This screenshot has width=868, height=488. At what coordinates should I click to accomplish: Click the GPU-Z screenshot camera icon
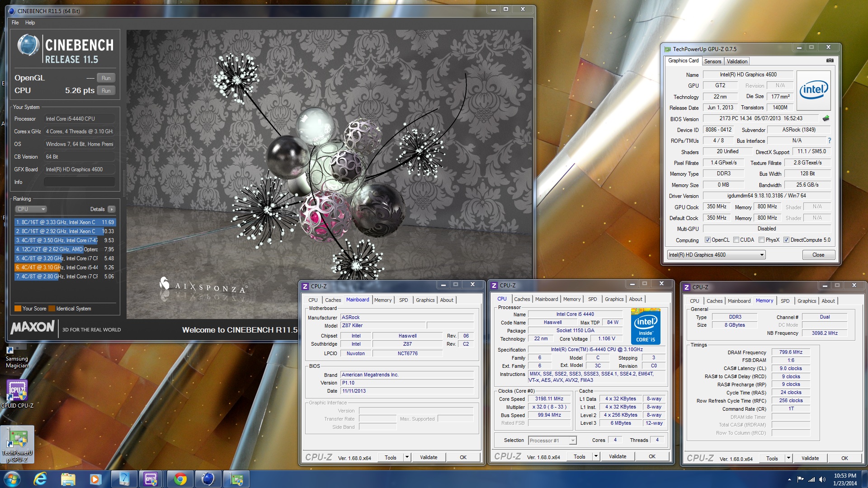coord(830,61)
